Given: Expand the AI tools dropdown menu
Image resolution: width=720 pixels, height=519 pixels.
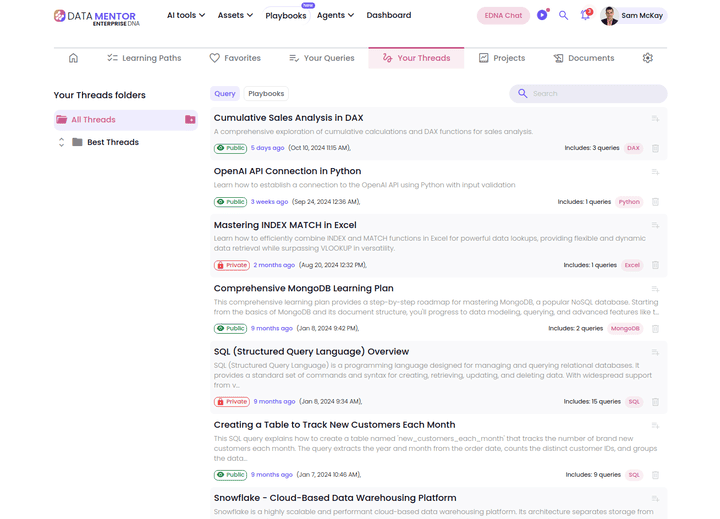Looking at the screenshot, I should (186, 15).
